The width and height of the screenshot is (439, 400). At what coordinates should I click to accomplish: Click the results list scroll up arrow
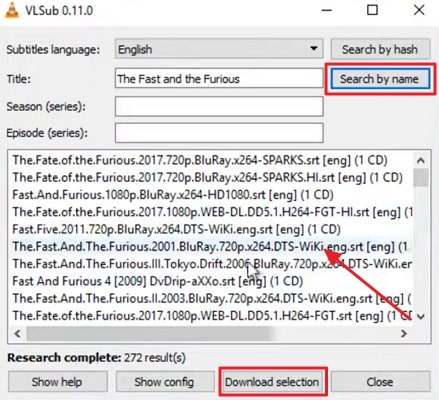click(x=421, y=161)
